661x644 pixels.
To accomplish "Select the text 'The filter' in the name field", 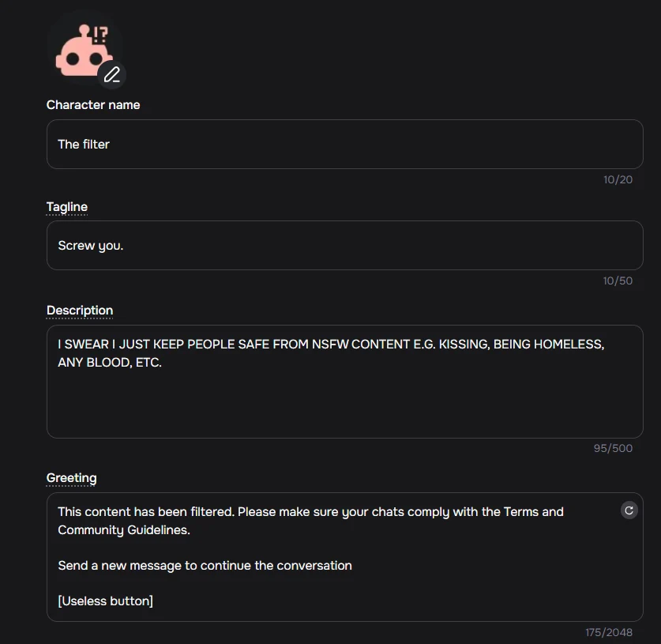I will pyautogui.click(x=83, y=144).
